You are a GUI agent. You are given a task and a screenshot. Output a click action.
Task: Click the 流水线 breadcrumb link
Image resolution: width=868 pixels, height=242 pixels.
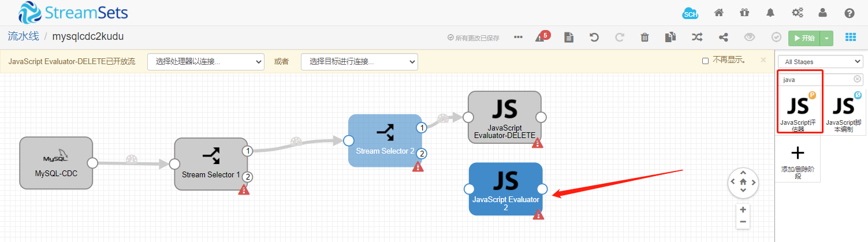pos(23,36)
